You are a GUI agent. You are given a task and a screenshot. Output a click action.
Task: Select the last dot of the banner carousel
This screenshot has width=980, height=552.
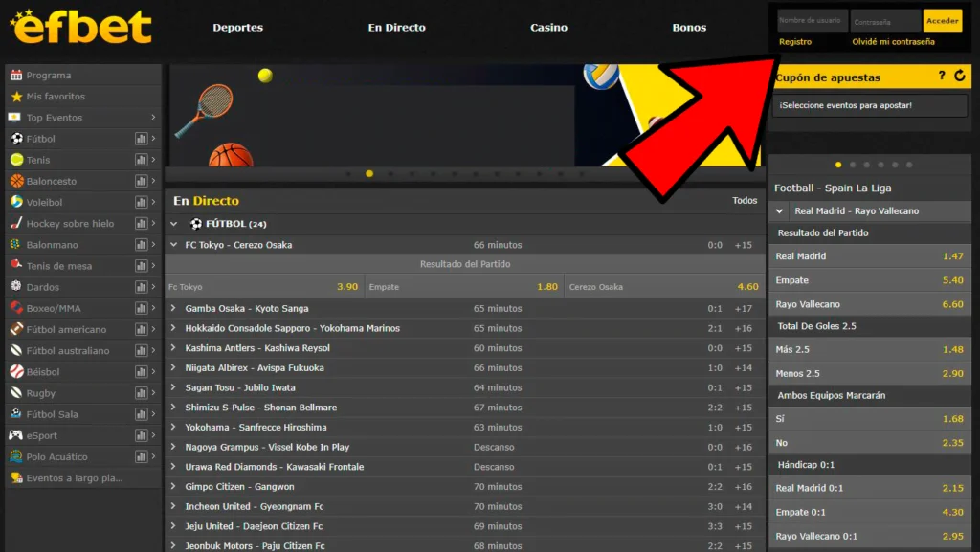pos(581,174)
